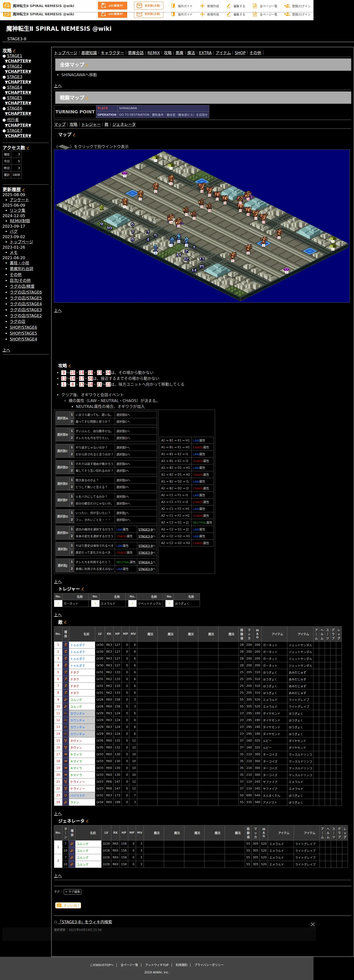This screenshot has width=354, height=980.
Task: Click race icon in enemy row No.23 バジリスク
Action: 65,796
